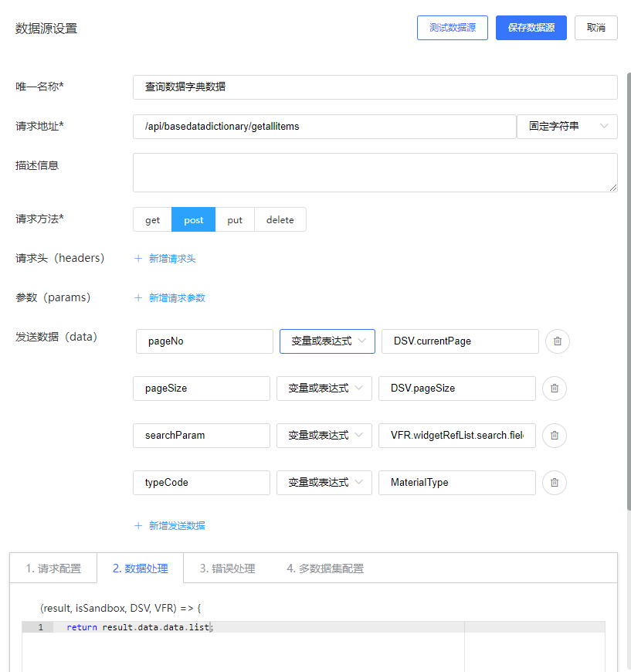Expand the 变量或表达式 dropdown for pageNo
Screen dimensions: 631x672
[327, 341]
